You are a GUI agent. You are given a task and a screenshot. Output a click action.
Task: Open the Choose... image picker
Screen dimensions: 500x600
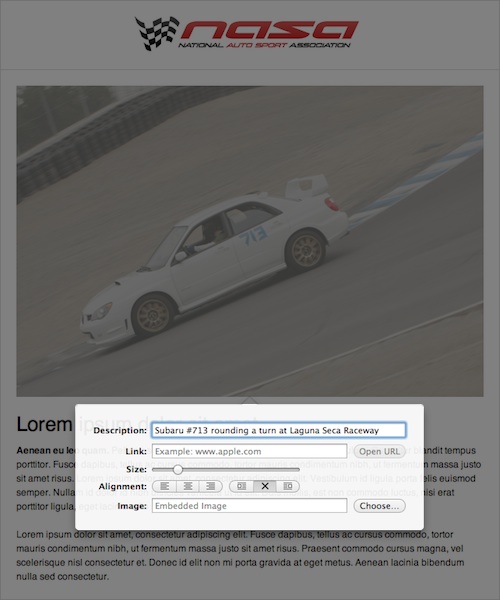click(x=379, y=506)
